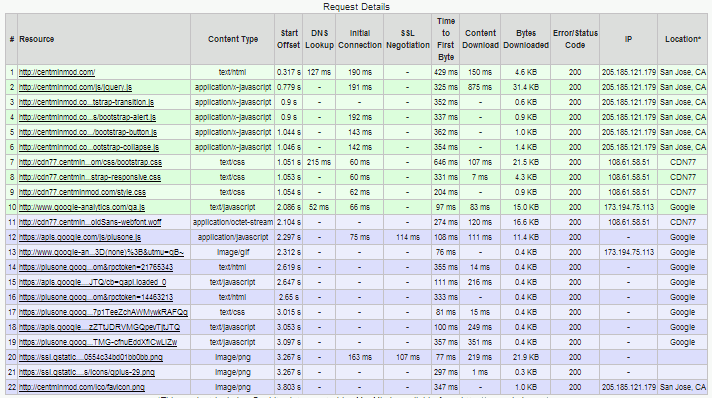Select the "21.5 KB" bytes cell

(x=526, y=162)
